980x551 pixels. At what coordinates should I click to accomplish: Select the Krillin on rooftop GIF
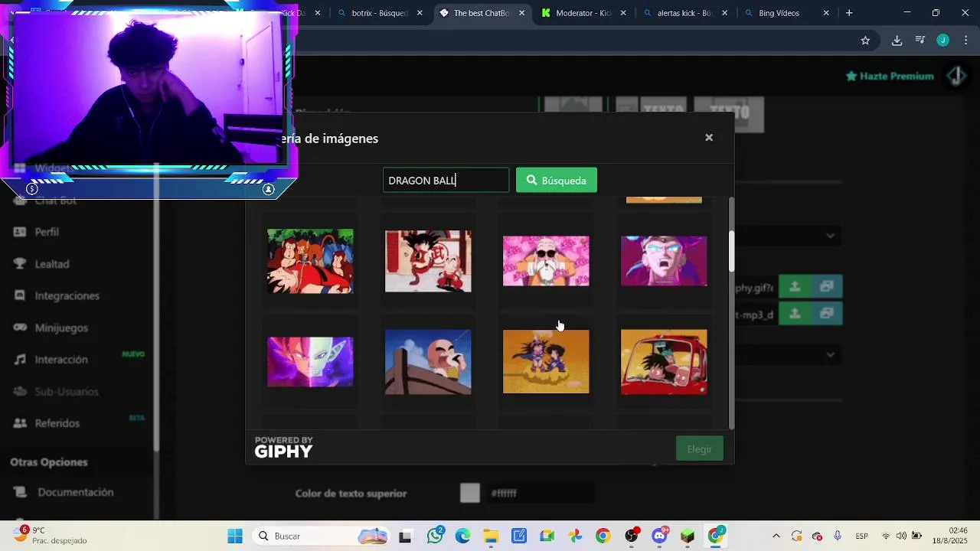click(428, 362)
